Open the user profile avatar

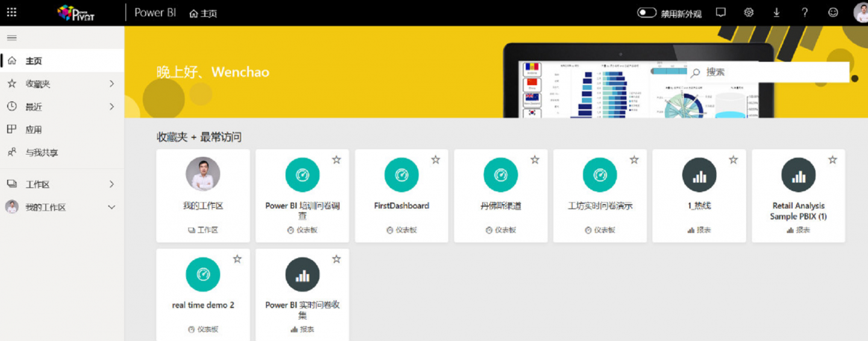pyautogui.click(x=861, y=12)
